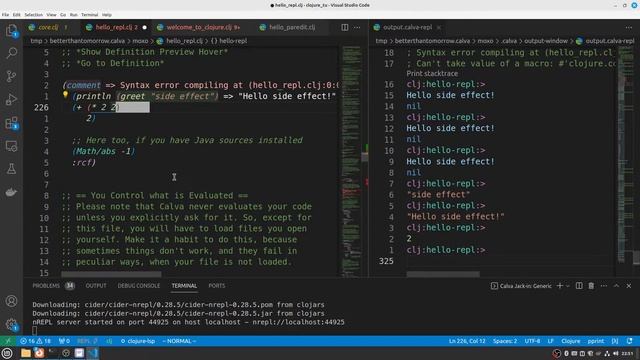
Task: Open the Extensions view
Action: [11, 122]
